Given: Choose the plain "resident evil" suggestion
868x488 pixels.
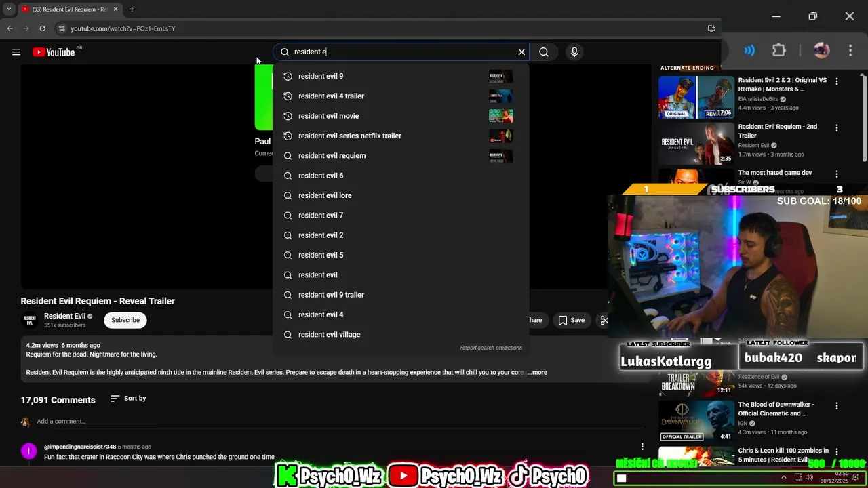Looking at the screenshot, I should tap(400, 274).
